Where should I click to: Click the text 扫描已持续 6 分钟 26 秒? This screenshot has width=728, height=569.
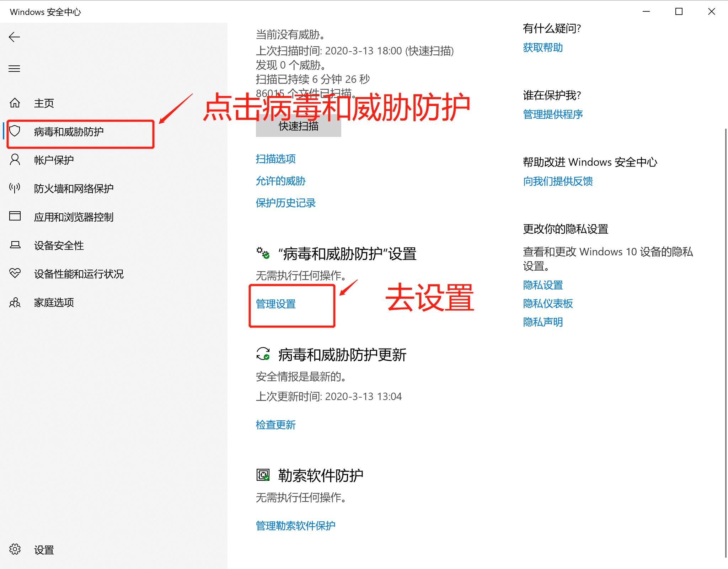coord(313,79)
